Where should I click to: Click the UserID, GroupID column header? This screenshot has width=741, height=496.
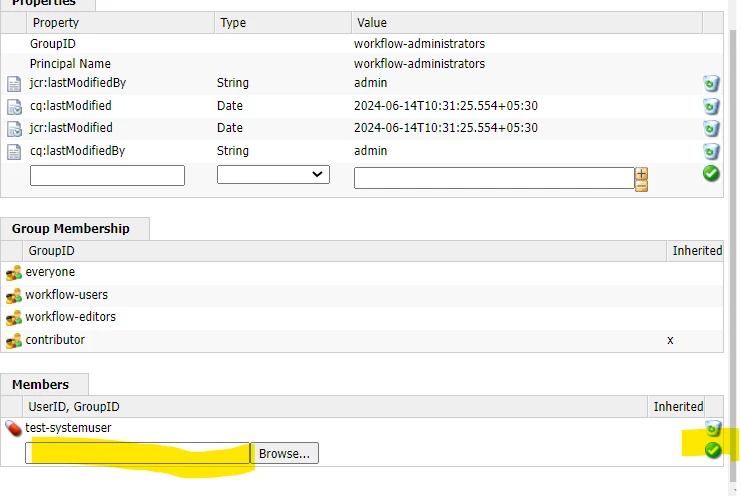335,407
